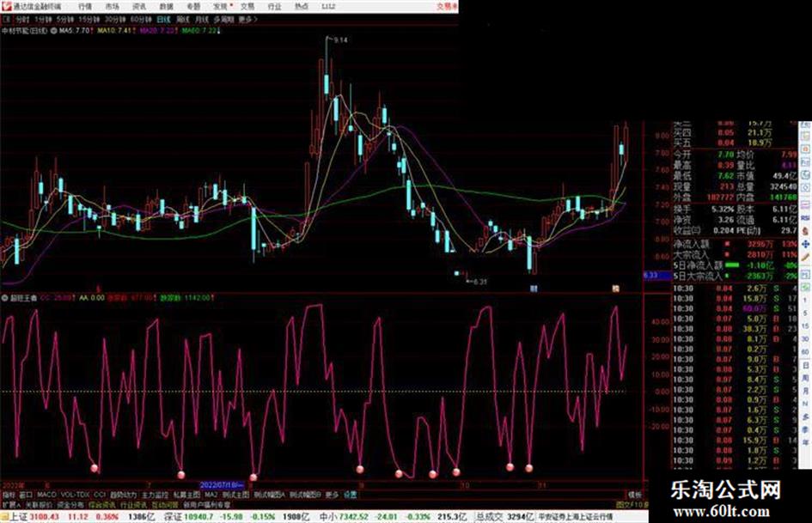This screenshot has height=523, width=812.
Task: Click the 换手 5.32% value
Action: point(723,210)
